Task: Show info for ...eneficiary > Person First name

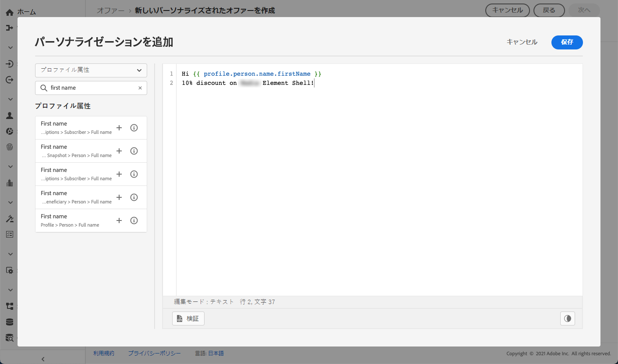Action: point(134,197)
